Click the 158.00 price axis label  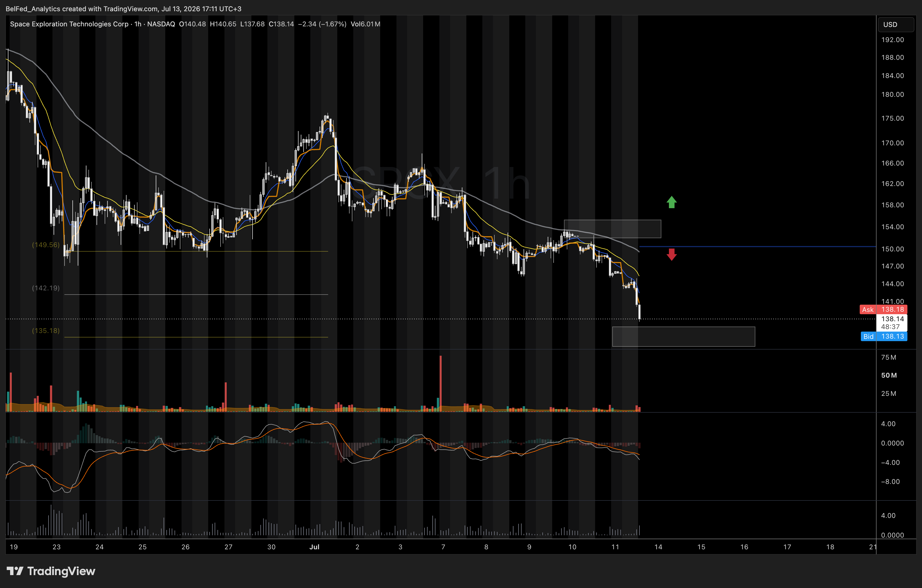click(x=893, y=205)
